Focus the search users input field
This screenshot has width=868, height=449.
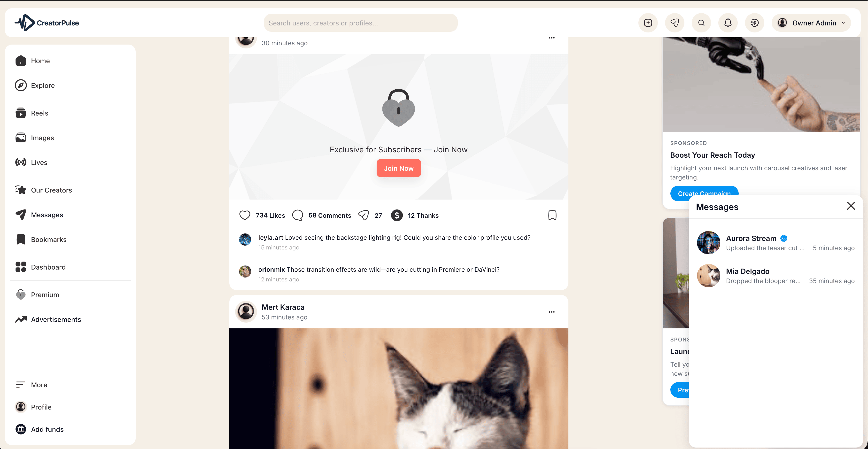coord(361,23)
